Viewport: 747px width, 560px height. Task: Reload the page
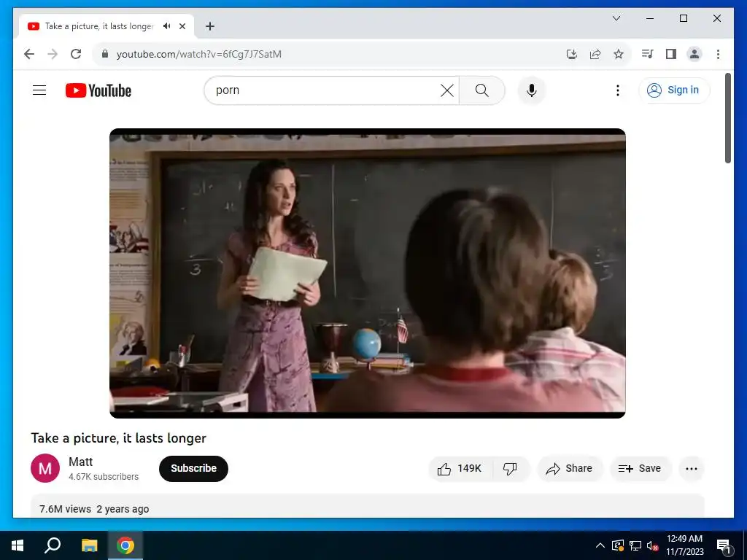(x=76, y=54)
